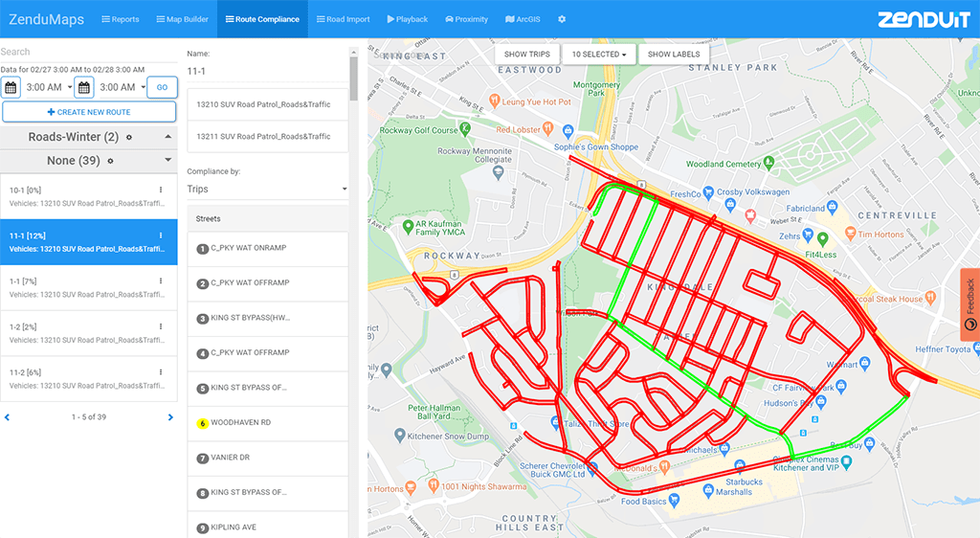Click Show Trips button on map
The height and width of the screenshot is (538, 980).
[527, 55]
